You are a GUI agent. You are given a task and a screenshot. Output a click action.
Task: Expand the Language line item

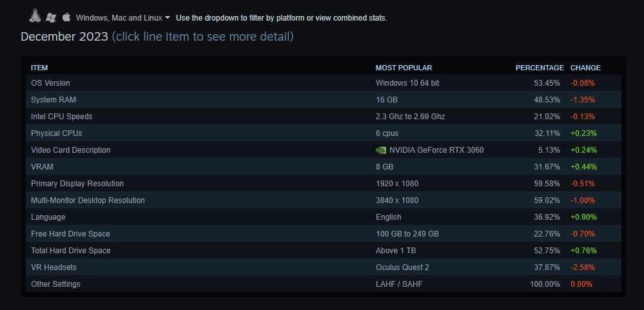[48, 217]
